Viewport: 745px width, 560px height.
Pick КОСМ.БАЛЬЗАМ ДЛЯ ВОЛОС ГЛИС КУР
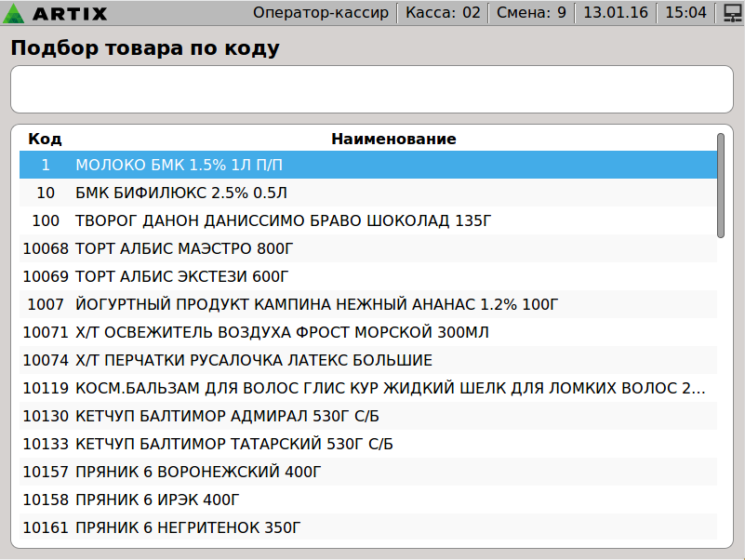point(368,388)
